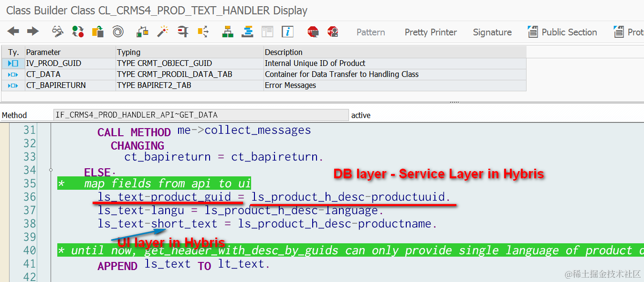Open Other Object icon in toolbar
Viewport: 644px width, 282px height.
click(x=98, y=32)
